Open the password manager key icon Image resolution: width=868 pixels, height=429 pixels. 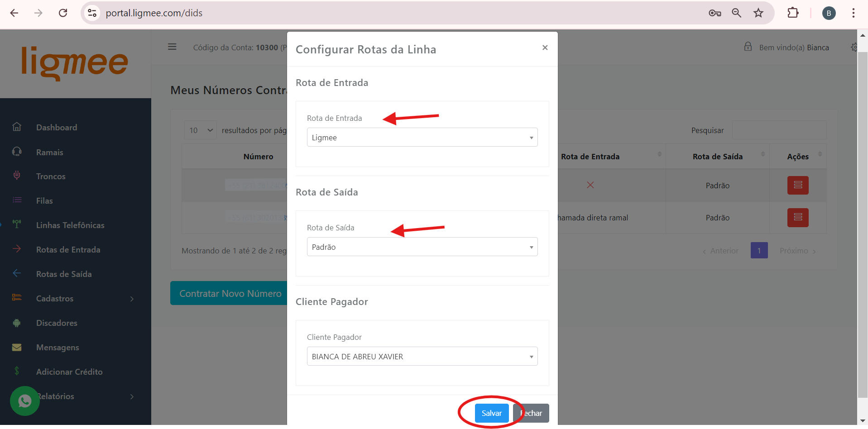point(715,13)
